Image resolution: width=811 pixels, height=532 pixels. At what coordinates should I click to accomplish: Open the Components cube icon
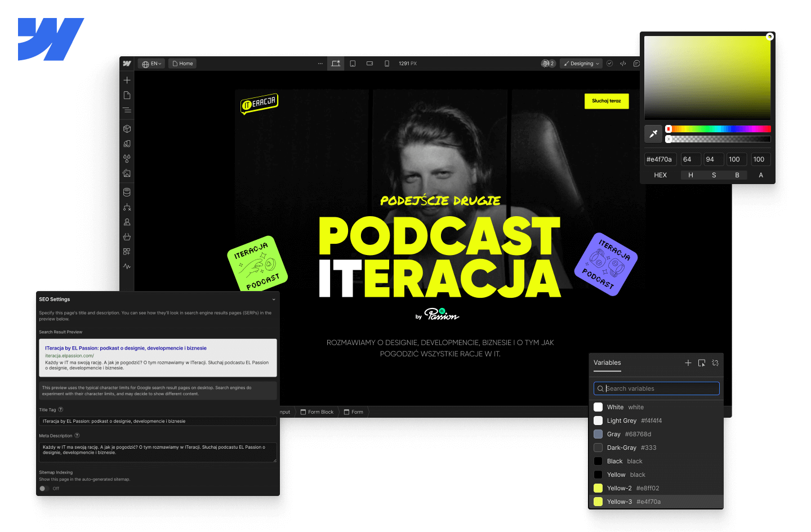(x=127, y=129)
